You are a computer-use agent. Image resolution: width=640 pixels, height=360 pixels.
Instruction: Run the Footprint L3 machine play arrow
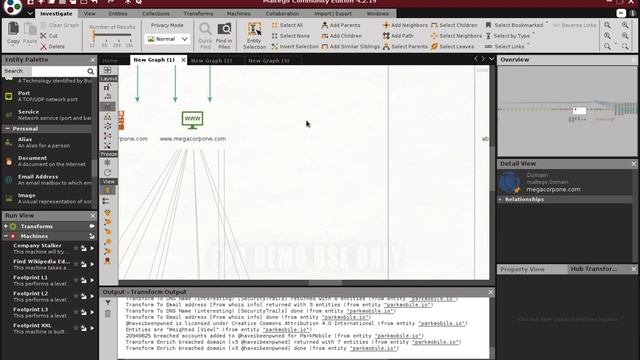[x=92, y=312]
